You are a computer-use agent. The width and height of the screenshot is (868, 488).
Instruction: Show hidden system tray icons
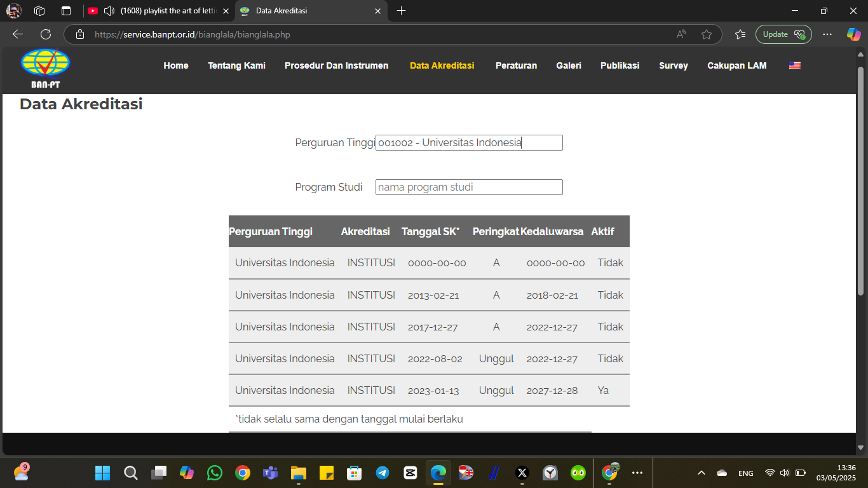coord(702,473)
